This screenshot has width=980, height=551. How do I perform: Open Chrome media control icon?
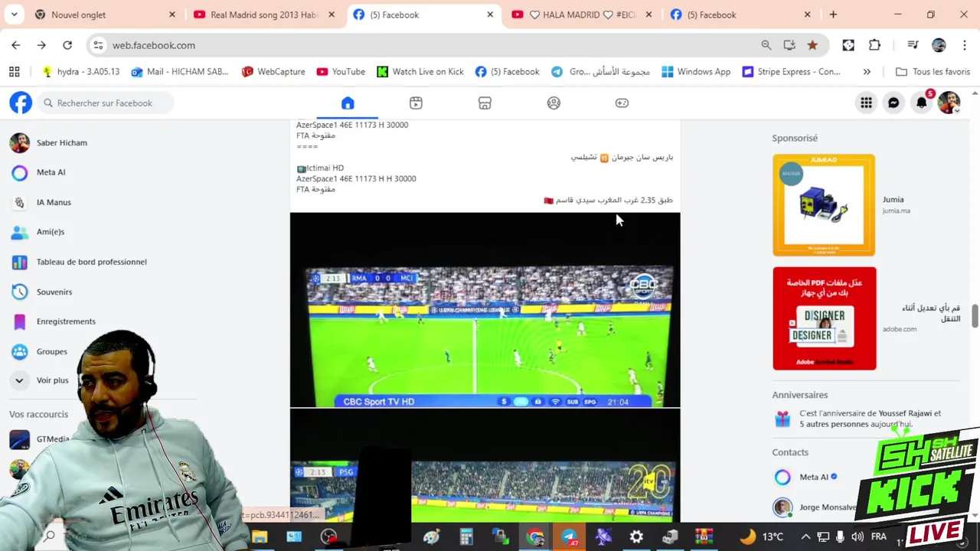913,45
